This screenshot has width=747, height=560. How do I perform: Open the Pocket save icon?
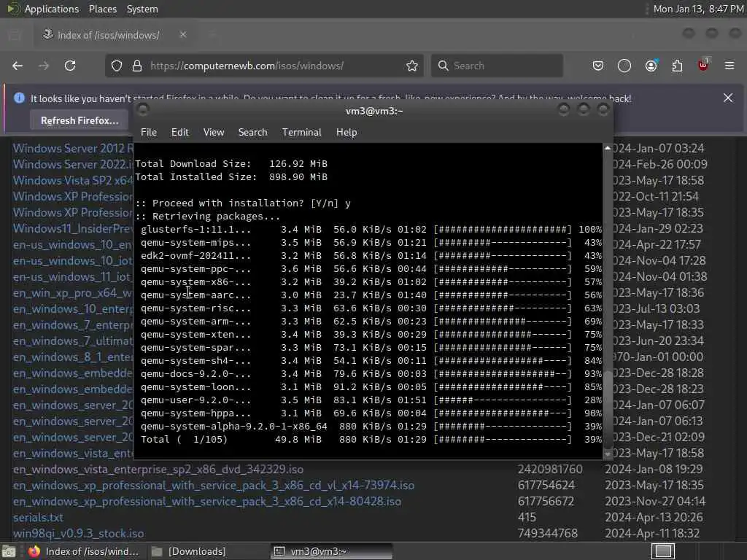coord(598,66)
